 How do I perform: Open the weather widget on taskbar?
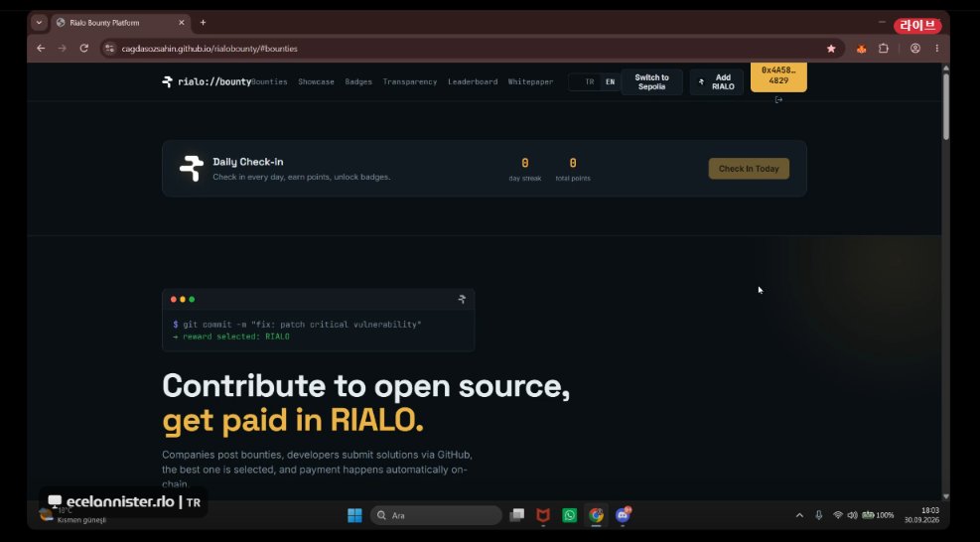tap(71, 514)
